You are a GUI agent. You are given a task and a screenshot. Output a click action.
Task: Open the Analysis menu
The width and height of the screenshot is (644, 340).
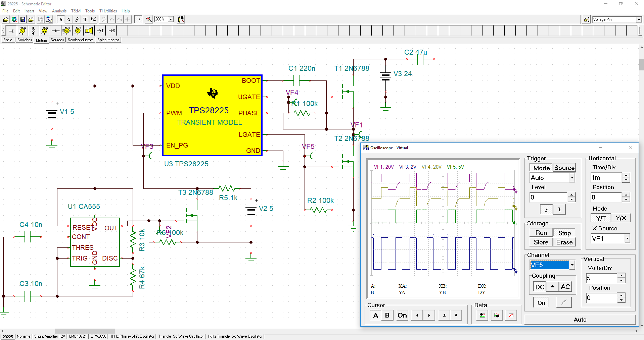pos(59,11)
